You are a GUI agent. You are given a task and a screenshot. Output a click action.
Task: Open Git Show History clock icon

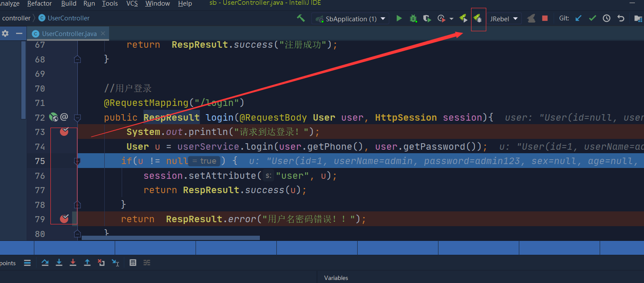click(x=607, y=18)
